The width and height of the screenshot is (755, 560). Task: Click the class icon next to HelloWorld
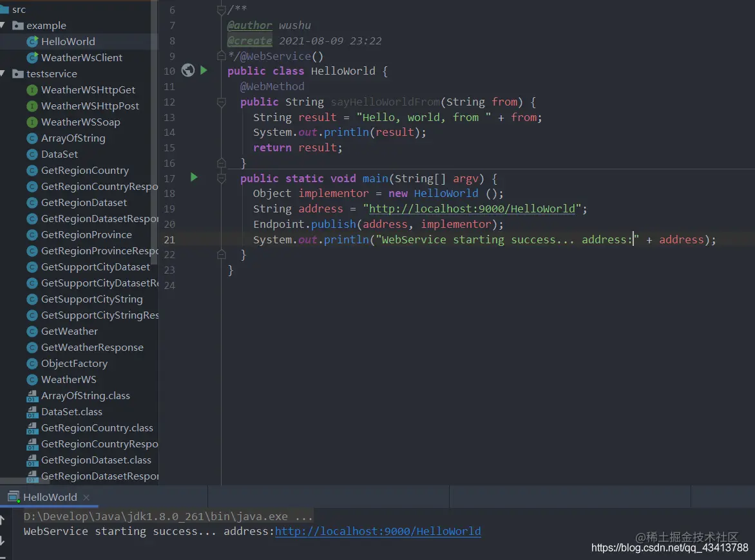(32, 41)
